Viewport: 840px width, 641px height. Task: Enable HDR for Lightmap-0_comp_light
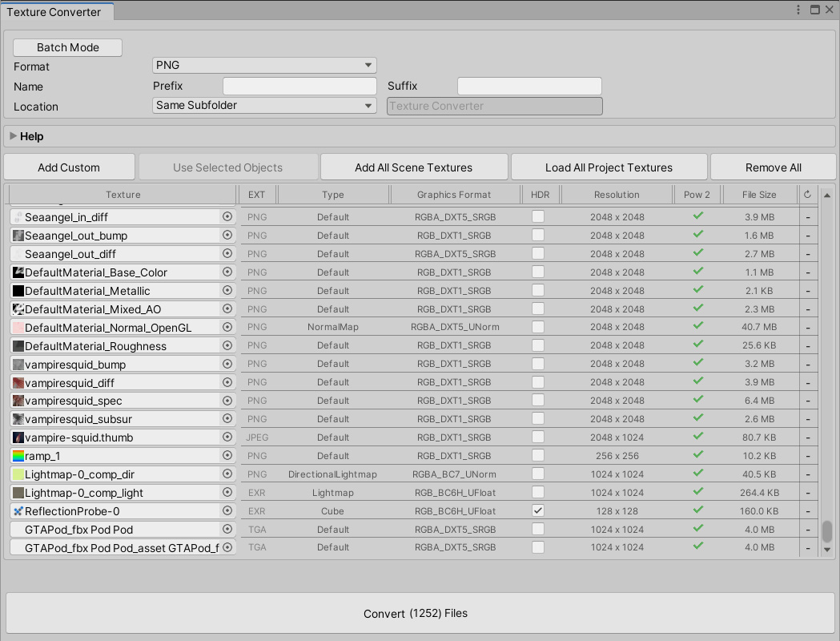coord(537,492)
